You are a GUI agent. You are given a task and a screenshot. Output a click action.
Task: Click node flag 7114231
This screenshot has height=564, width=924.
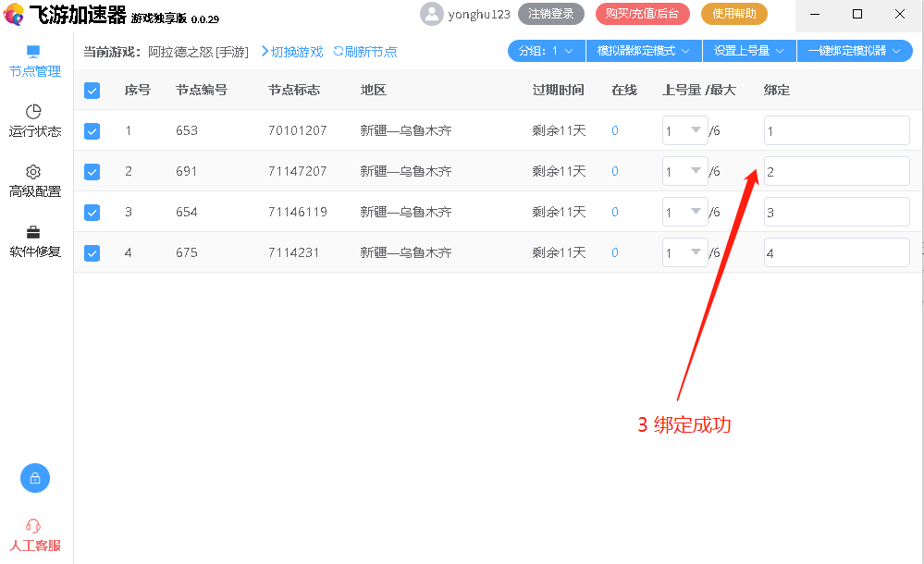coord(293,252)
